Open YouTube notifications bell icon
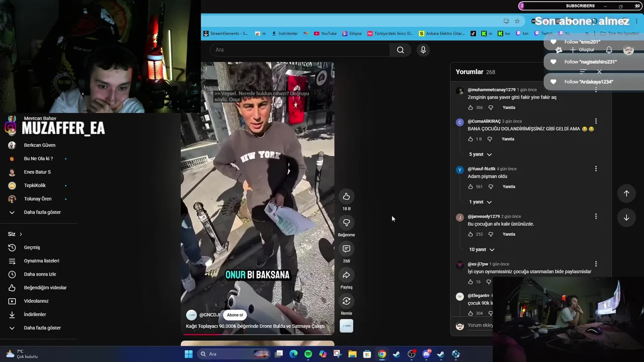Viewport: 644px width, 362px height. 609,50
